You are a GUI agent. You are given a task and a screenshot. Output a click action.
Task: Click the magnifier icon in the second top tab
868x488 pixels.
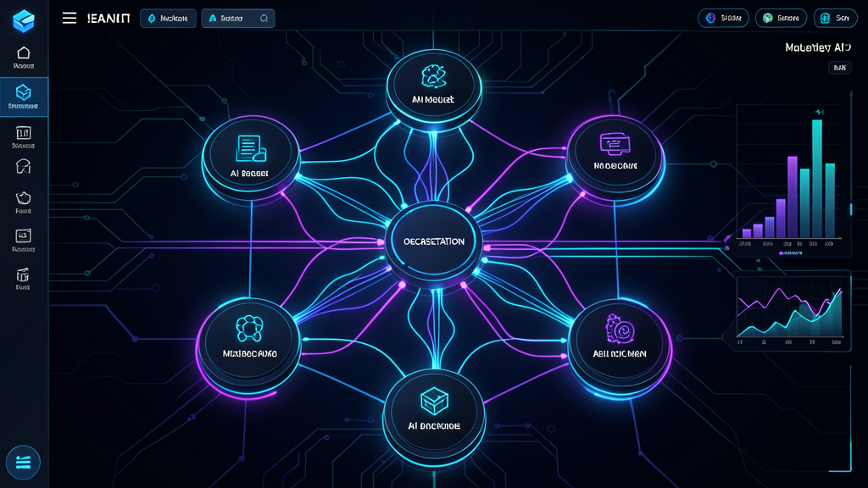(x=264, y=18)
